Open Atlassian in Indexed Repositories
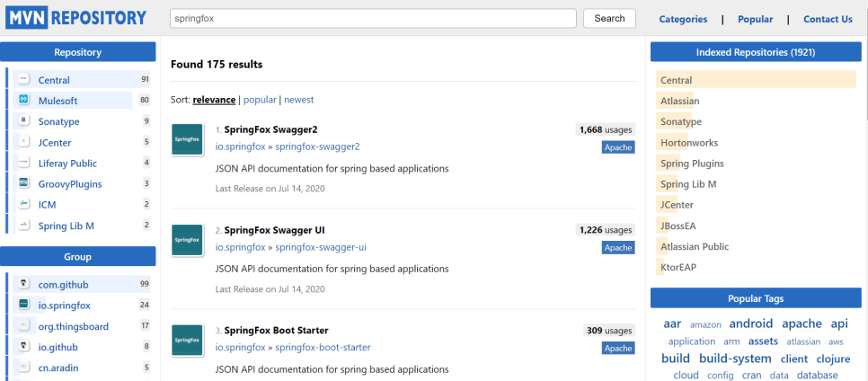The image size is (868, 381). pyautogui.click(x=680, y=101)
